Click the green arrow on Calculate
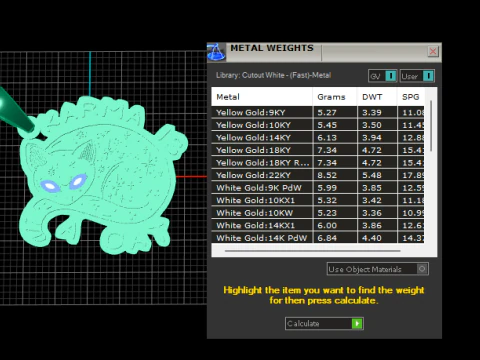The image size is (480, 360). tap(357, 323)
